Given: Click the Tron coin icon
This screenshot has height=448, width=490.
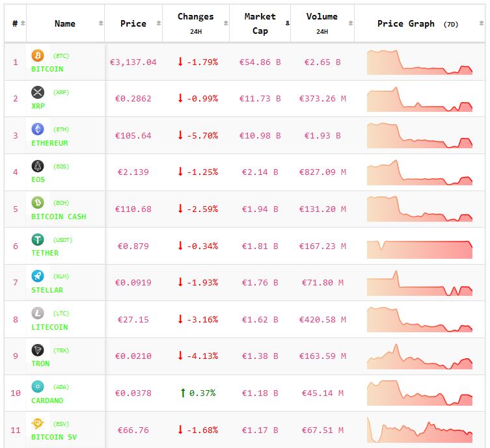Looking at the screenshot, I should click(x=38, y=350).
